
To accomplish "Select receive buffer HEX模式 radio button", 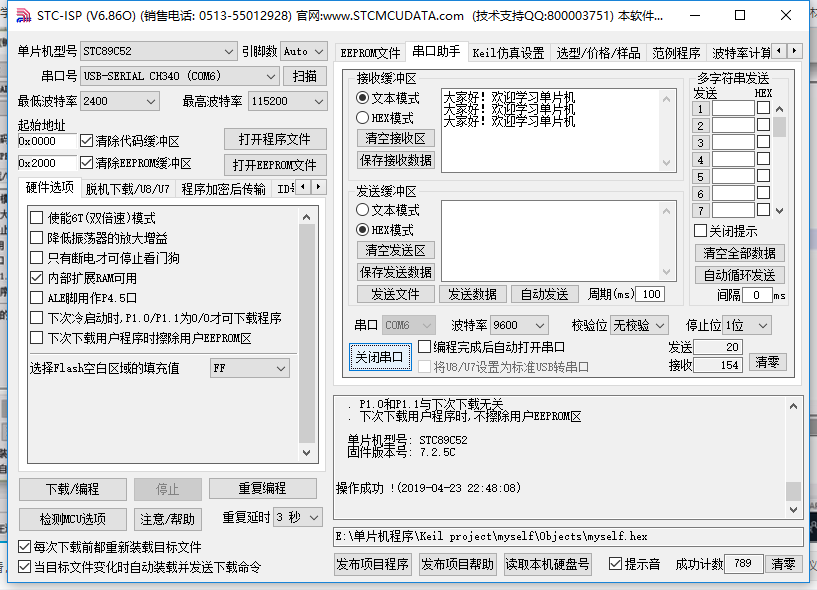I will [x=363, y=118].
